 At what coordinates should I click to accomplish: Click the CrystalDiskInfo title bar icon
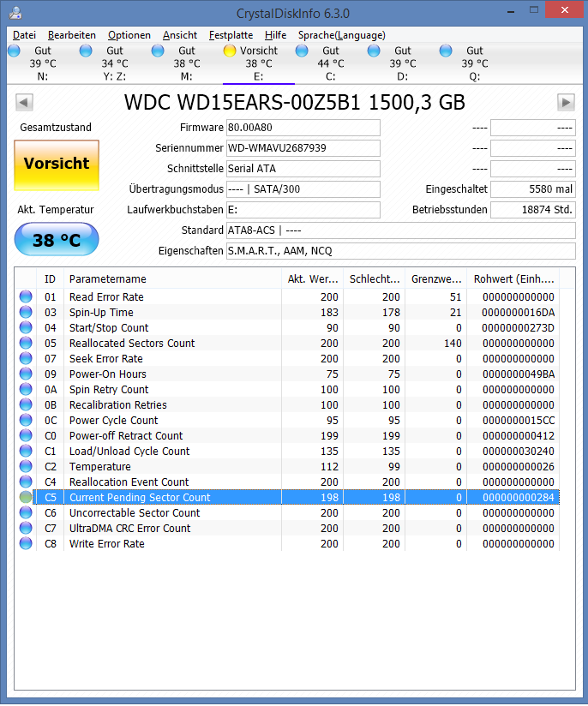pyautogui.click(x=15, y=13)
